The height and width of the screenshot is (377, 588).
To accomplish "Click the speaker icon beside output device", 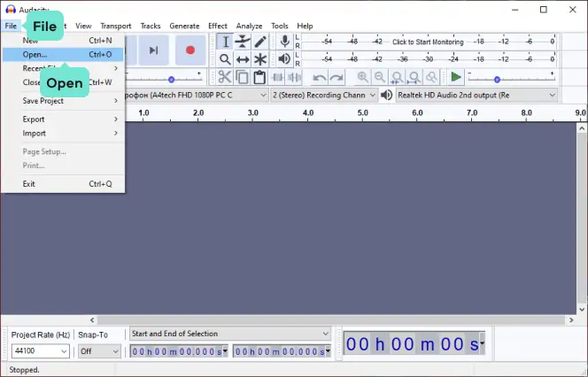I will [386, 96].
